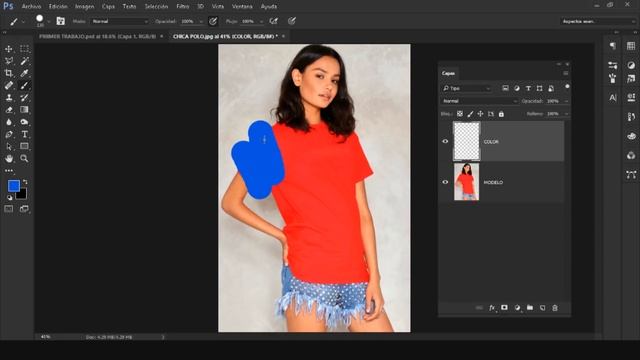
Task: Swap foreground and background colors
Action: 25,182
